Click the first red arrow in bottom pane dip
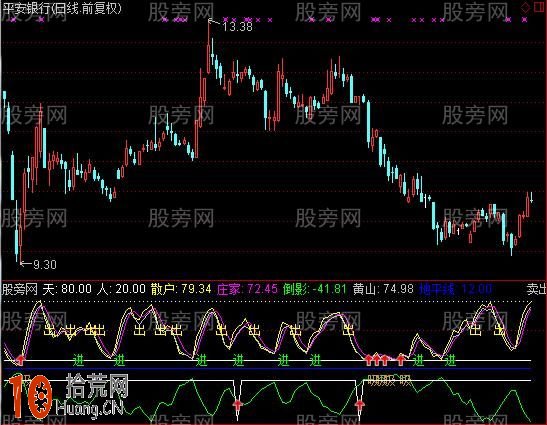The height and width of the screenshot is (425, 547). (x=238, y=405)
